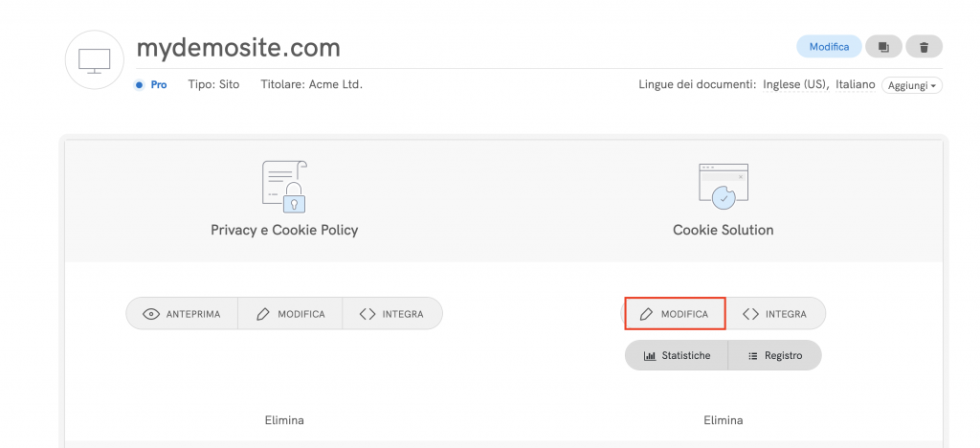
Task: Click the Privacy e Cookie Policy document icon
Action: pos(284,186)
